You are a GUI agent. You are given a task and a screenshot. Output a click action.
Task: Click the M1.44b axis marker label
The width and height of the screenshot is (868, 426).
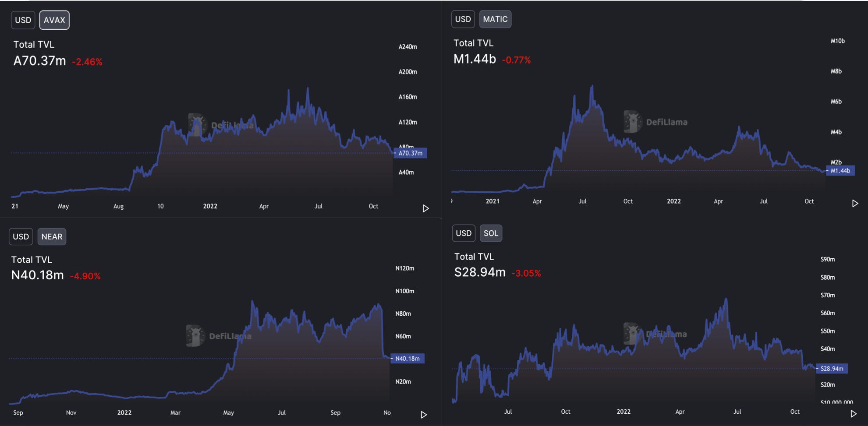841,171
